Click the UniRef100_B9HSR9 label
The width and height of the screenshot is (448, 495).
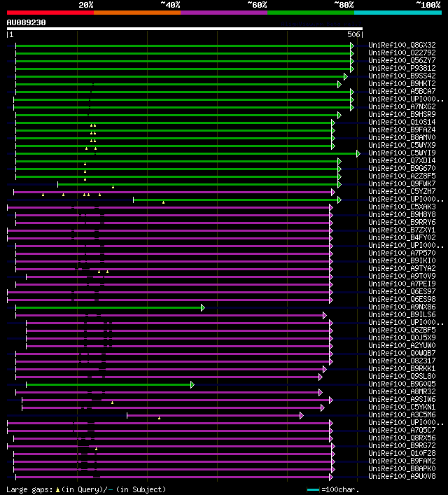(x=402, y=114)
